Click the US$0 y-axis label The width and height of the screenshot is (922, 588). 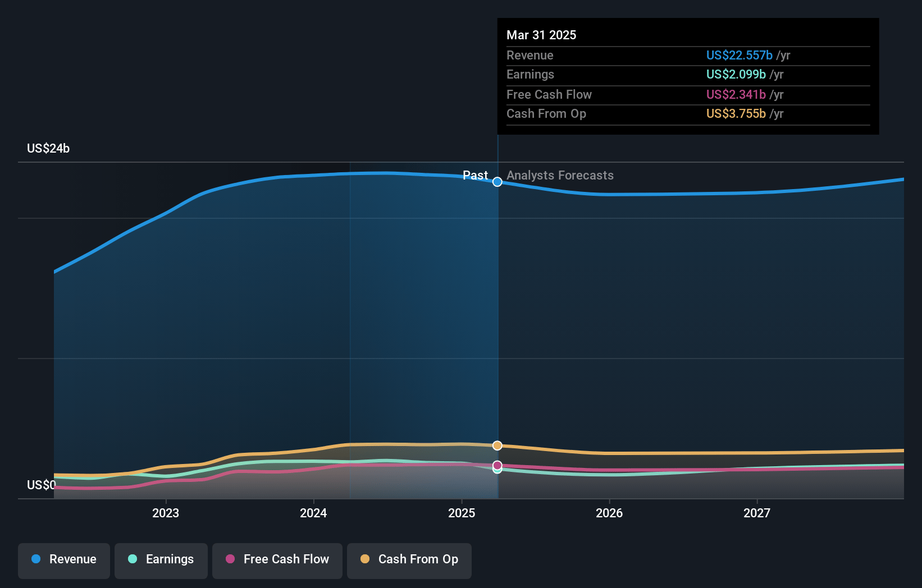[42, 485]
